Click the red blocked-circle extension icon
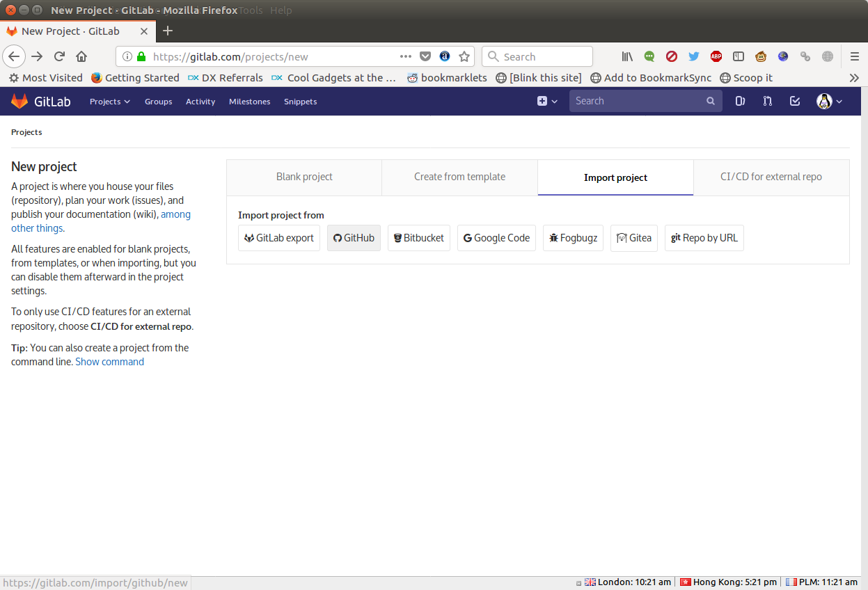The image size is (868, 590). [672, 56]
